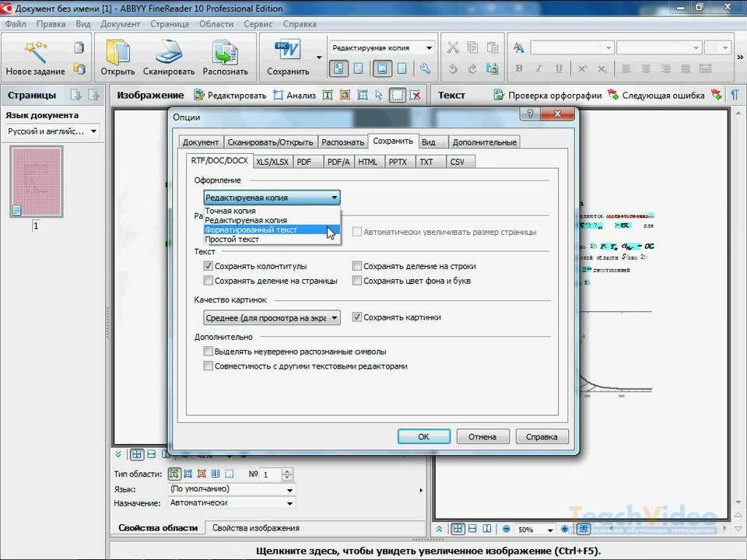Click the Scan (Сканировать) scanner icon
Viewport: 747px width, 560px height.
(x=169, y=51)
